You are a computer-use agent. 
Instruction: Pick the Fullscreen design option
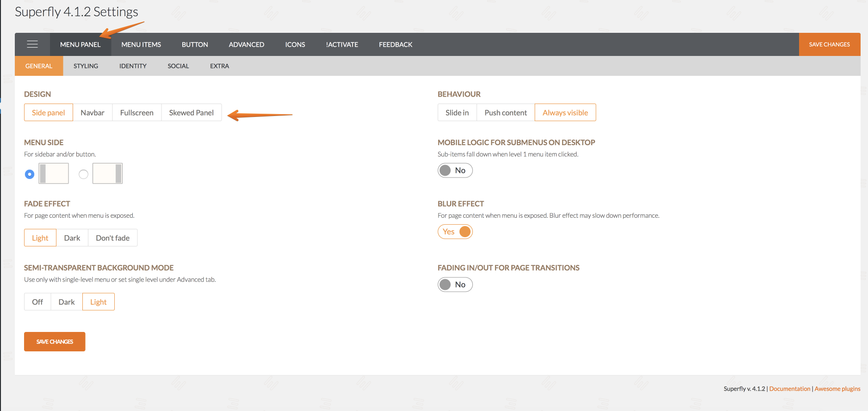tap(137, 112)
